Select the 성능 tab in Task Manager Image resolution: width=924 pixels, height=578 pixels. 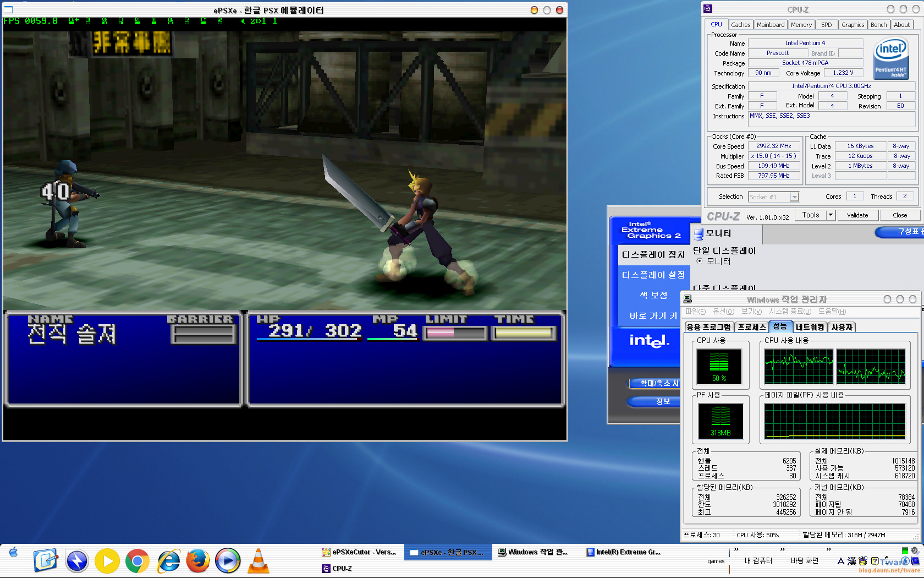click(780, 326)
